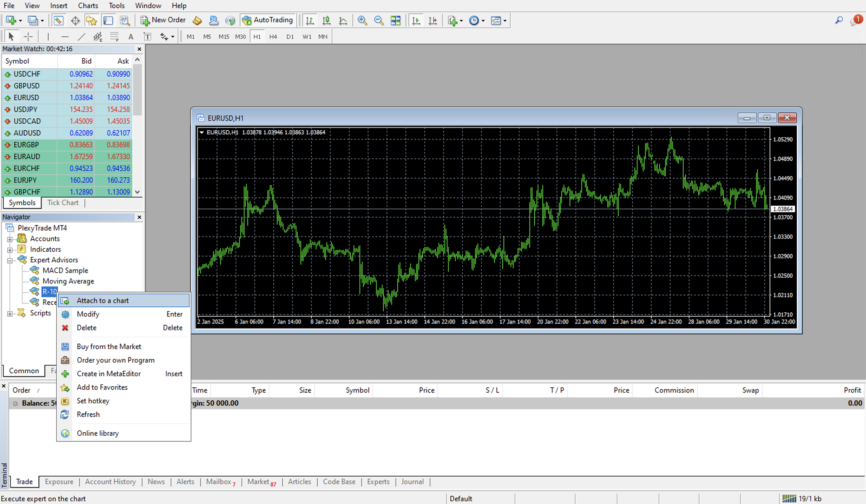The height and width of the screenshot is (504, 866).
Task: Open the MetaEditor yellow book icon
Action: (x=197, y=21)
